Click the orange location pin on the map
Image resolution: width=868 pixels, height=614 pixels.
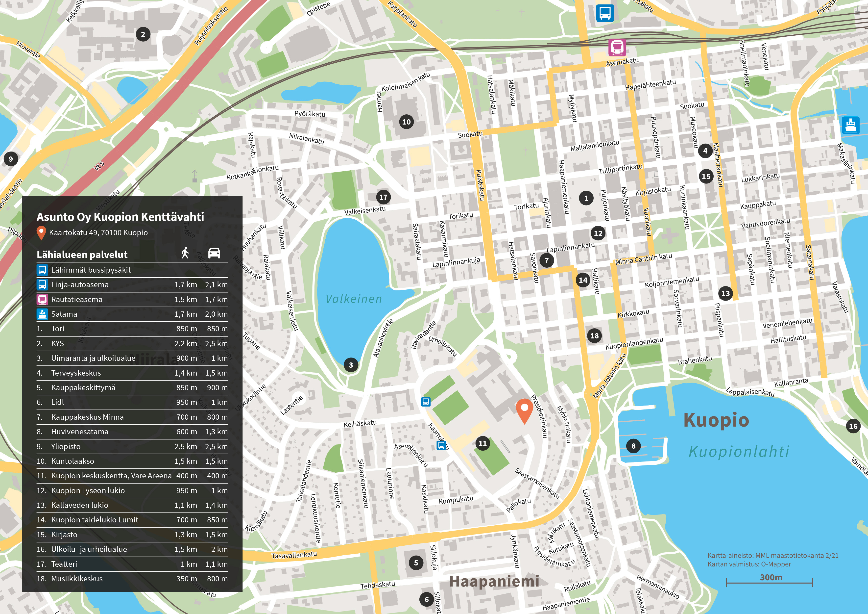[524, 409]
